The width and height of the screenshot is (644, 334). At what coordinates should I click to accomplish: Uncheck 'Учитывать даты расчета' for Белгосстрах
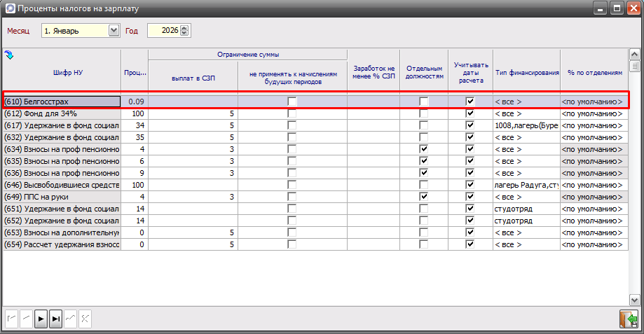tap(470, 102)
